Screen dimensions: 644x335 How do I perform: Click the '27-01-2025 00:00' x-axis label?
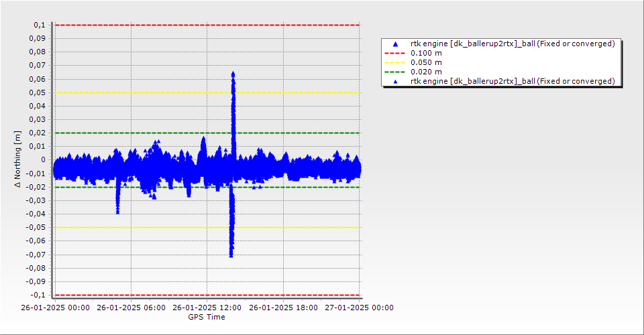[x=360, y=308]
